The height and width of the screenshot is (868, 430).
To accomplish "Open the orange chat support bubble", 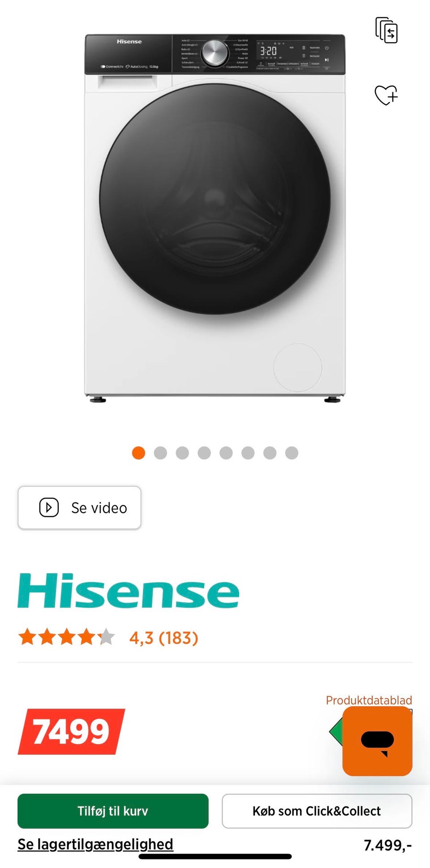I will tap(377, 741).
